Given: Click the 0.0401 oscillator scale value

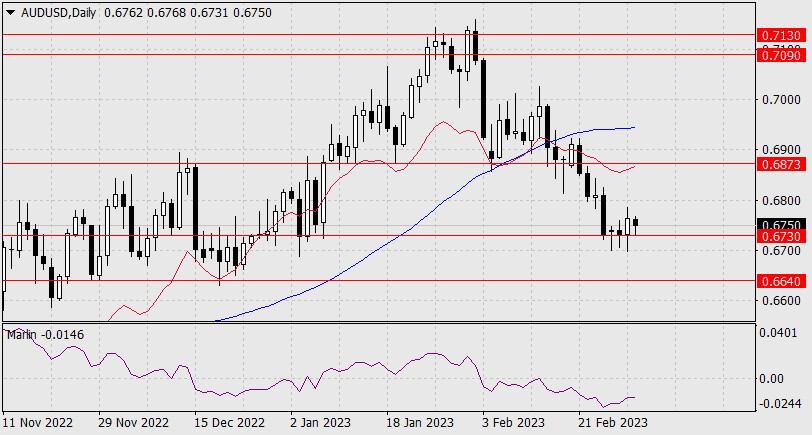Looking at the screenshot, I should click(x=778, y=332).
